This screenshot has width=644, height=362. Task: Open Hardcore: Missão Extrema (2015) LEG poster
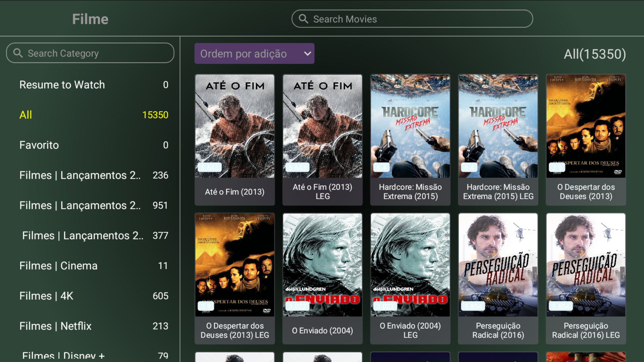pos(498,126)
